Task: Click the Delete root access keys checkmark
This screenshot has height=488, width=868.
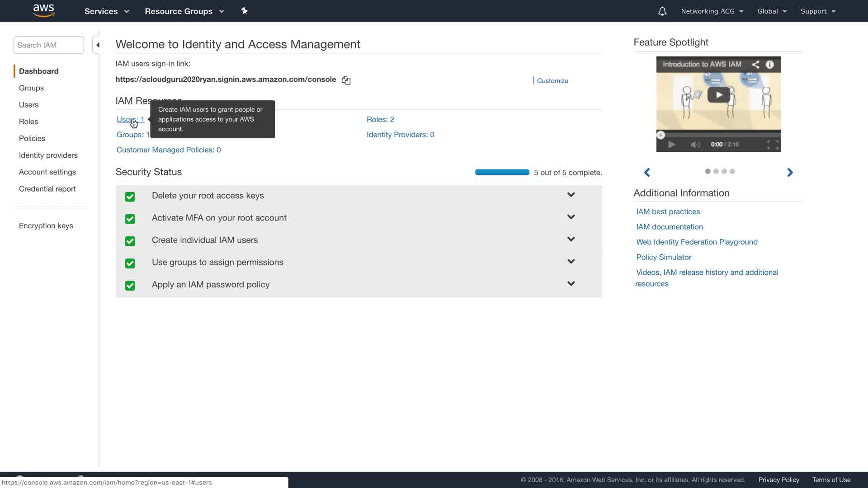Action: click(x=130, y=197)
